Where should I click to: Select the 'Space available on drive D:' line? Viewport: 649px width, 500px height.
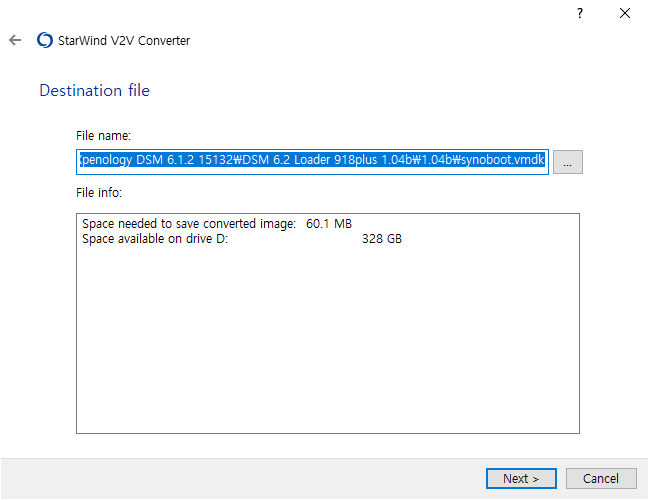point(242,239)
